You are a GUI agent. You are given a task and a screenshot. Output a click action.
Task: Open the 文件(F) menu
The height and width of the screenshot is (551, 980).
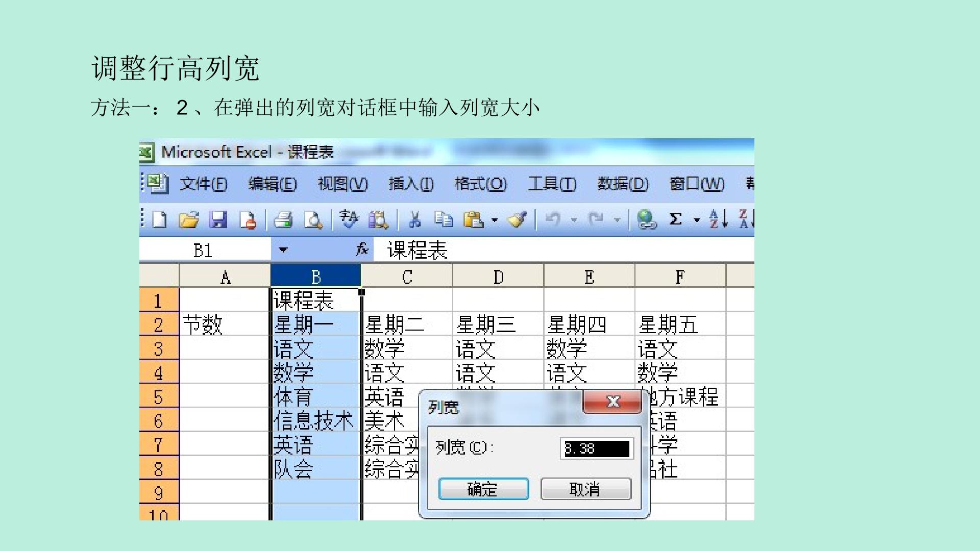pos(204,184)
